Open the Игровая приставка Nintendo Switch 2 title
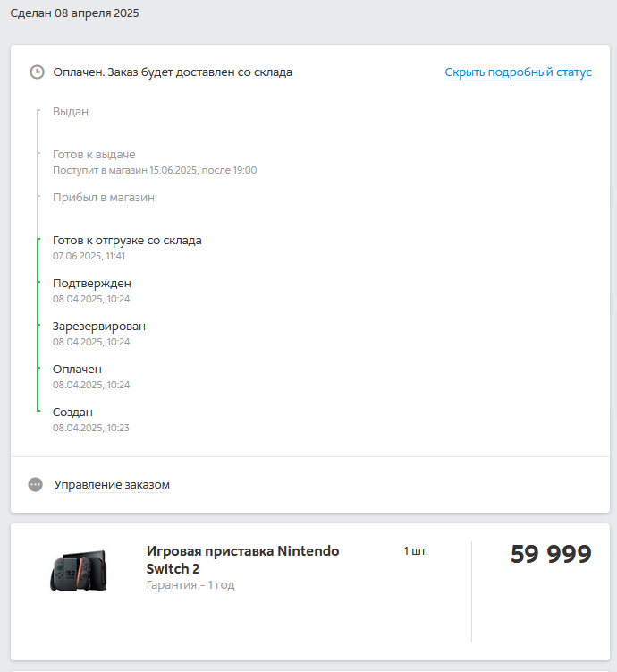Image resolution: width=617 pixels, height=672 pixels. point(242,559)
